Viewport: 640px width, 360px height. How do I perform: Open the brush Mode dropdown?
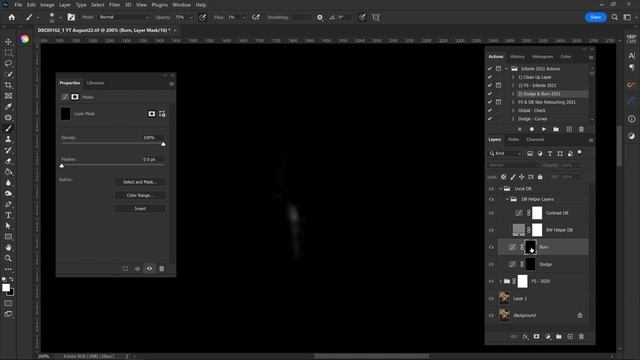point(123,17)
